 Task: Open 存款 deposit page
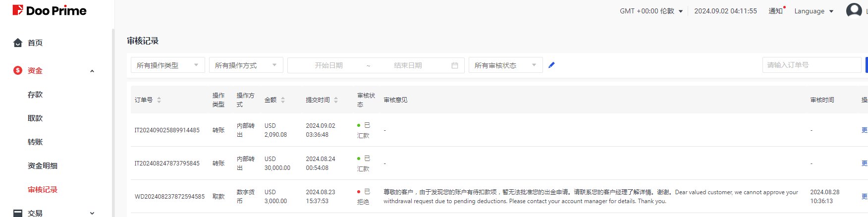tap(35, 94)
